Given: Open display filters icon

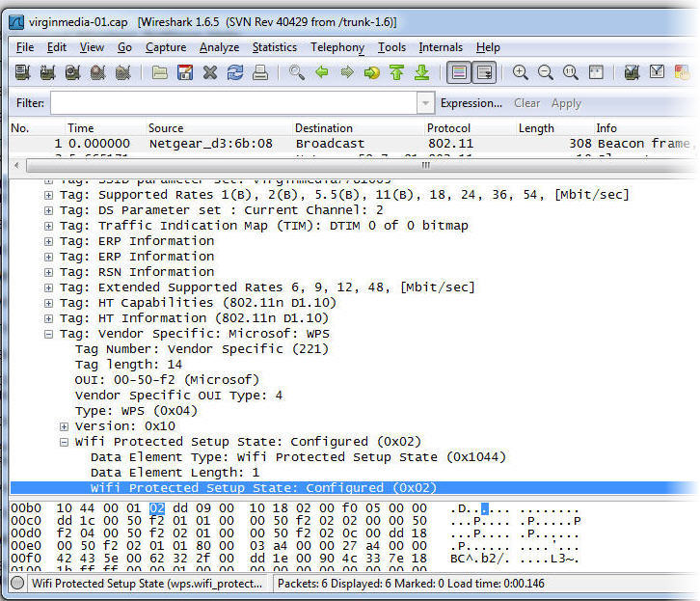Looking at the screenshot, I should click(x=657, y=71).
